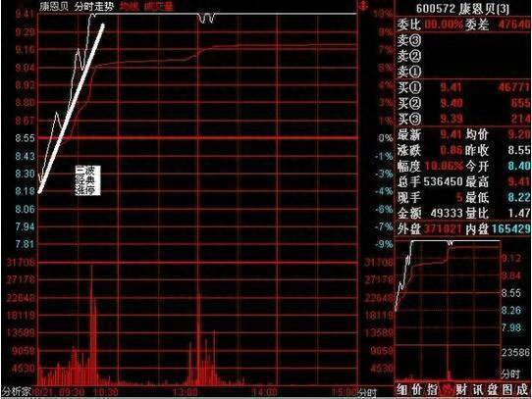Image resolution: width=532 pixels, height=399 pixels.
Task: Select the highlighted red tab between 指 and 财
Action: (x=447, y=389)
